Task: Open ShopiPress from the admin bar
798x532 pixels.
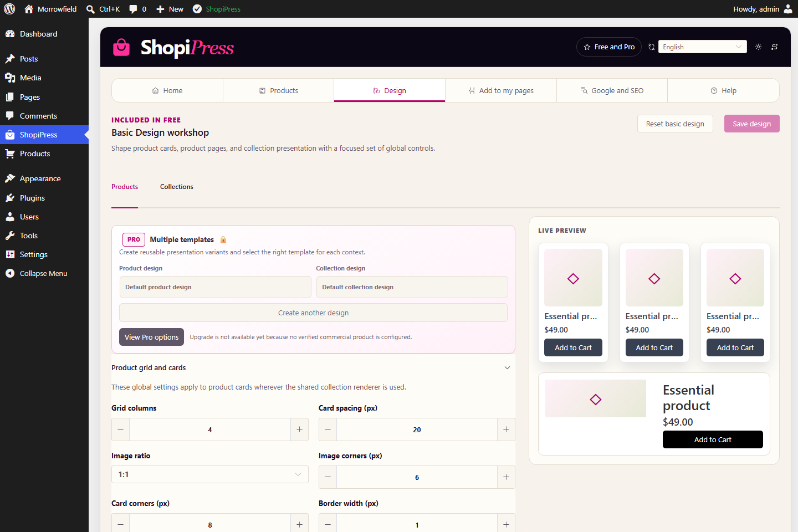Action: tap(217, 9)
